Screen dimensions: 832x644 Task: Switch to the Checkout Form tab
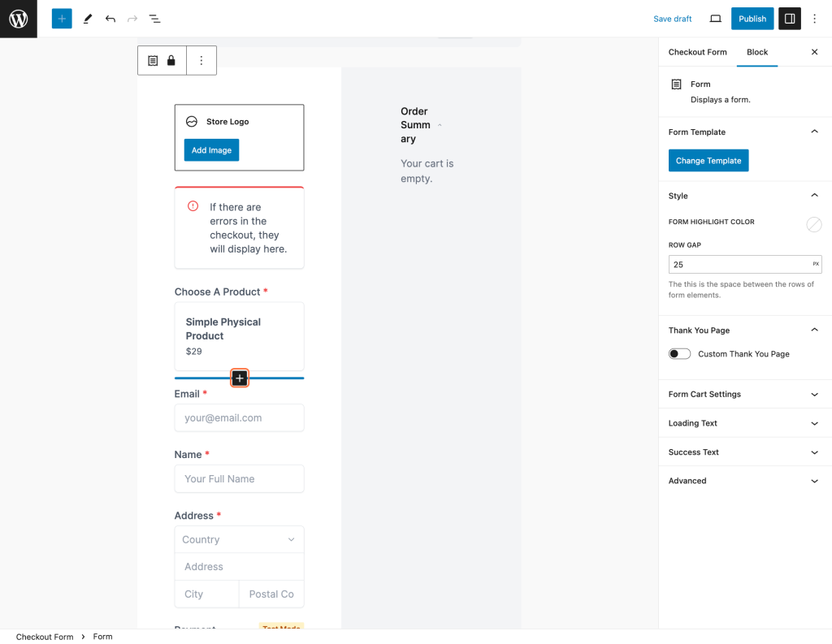[x=697, y=52]
